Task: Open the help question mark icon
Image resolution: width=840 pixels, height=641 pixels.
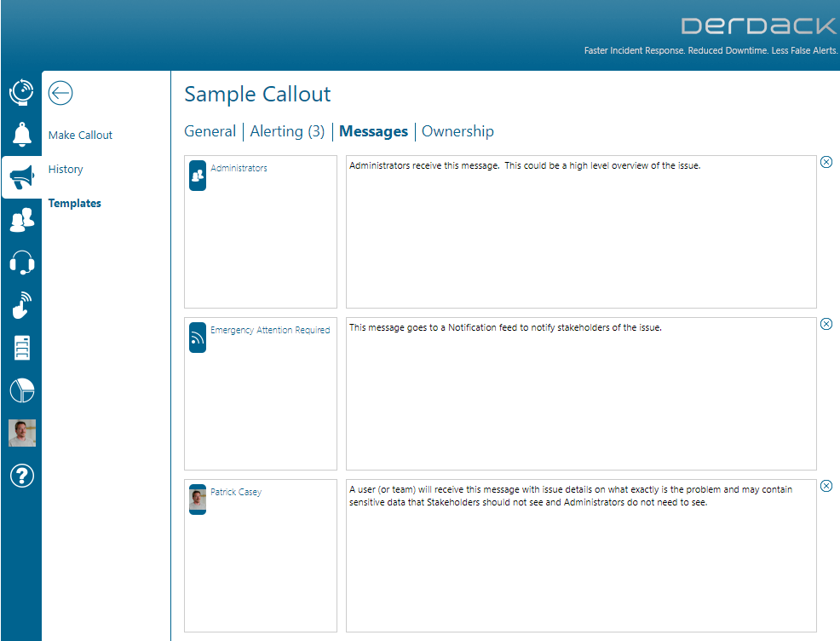Action: [x=21, y=476]
